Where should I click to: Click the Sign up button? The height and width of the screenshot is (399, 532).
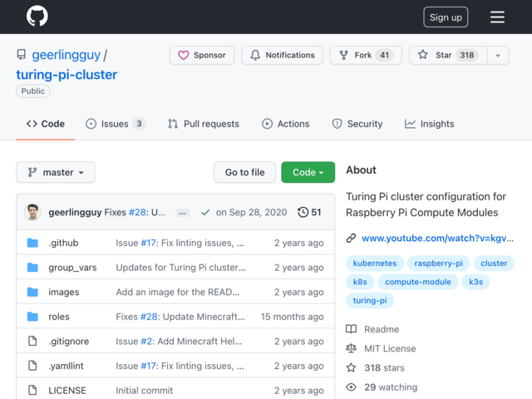(446, 17)
